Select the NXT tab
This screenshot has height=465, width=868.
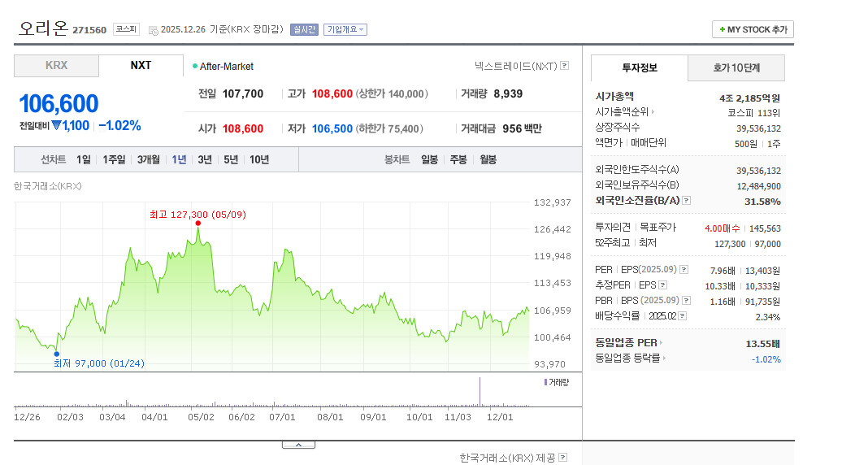141,65
